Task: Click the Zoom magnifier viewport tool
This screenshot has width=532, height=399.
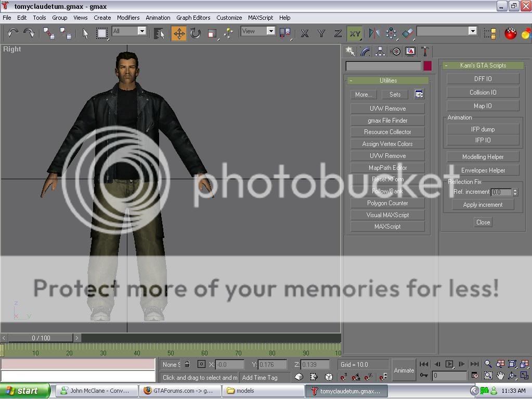Action: 488,364
